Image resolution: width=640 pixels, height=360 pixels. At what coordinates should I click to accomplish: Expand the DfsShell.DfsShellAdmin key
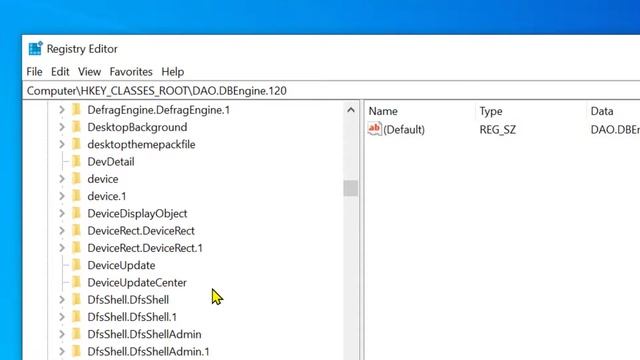(62, 334)
